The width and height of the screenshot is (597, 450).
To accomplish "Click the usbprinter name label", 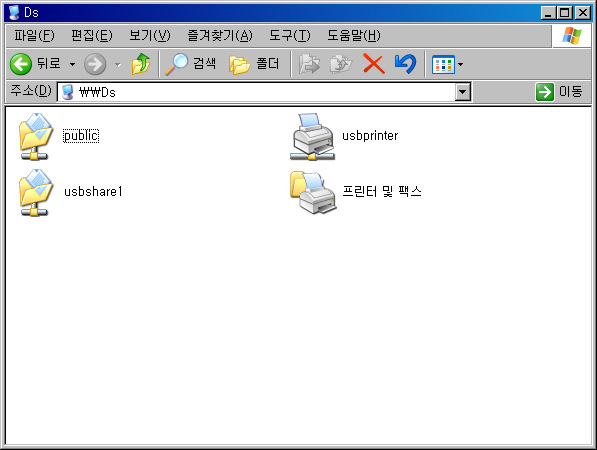I will (370, 136).
